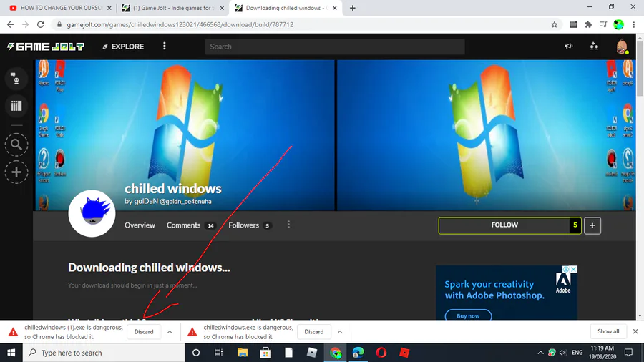Open the top navigation three-dot menu
This screenshot has width=644, height=362.
[x=165, y=46]
